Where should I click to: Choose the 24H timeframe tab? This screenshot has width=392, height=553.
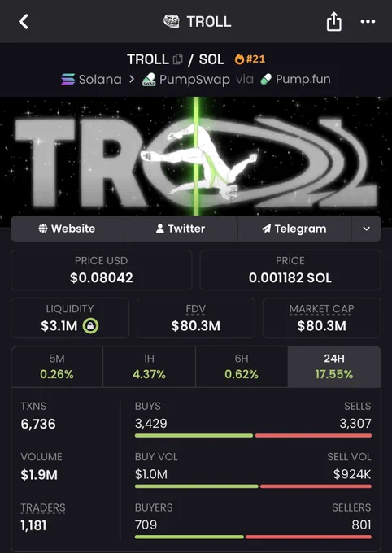click(334, 367)
